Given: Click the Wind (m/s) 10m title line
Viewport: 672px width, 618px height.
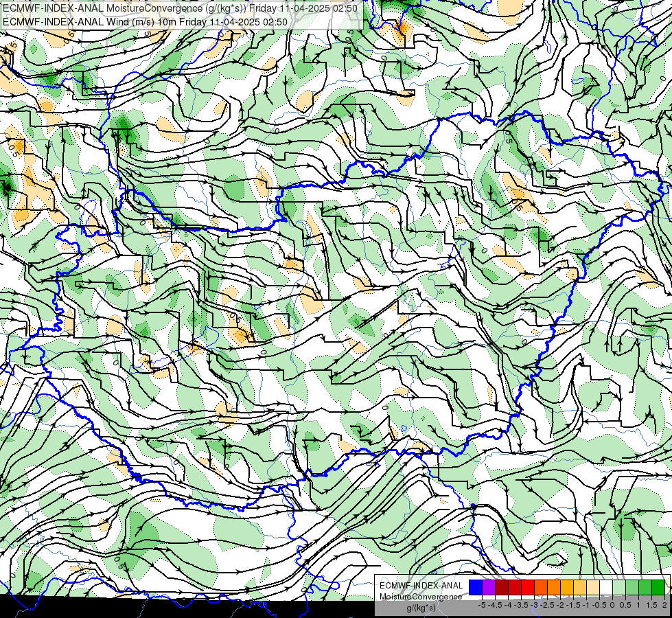Looking at the screenshot, I should (x=145, y=22).
